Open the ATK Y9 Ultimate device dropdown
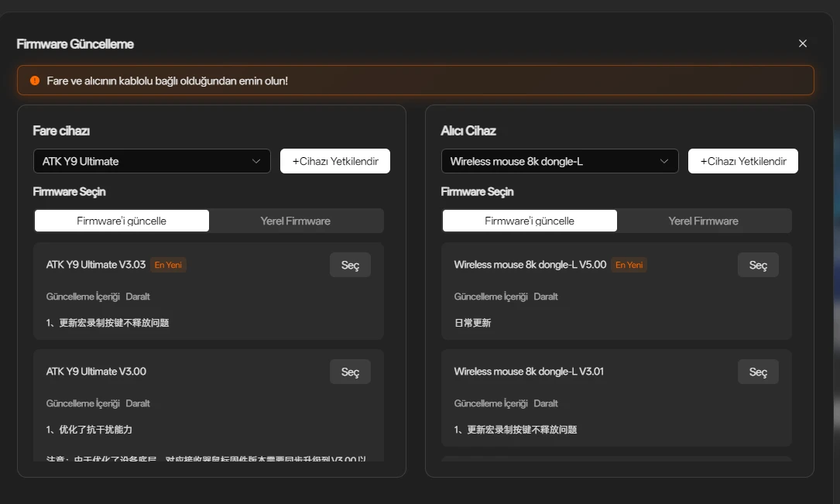Screen dimensions: 840x504 point(152,161)
